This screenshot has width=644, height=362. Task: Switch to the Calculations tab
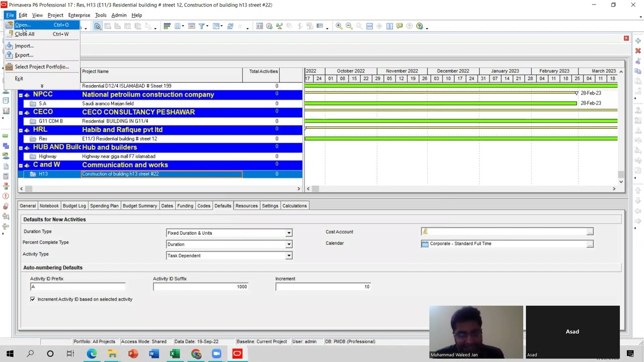coord(294,206)
